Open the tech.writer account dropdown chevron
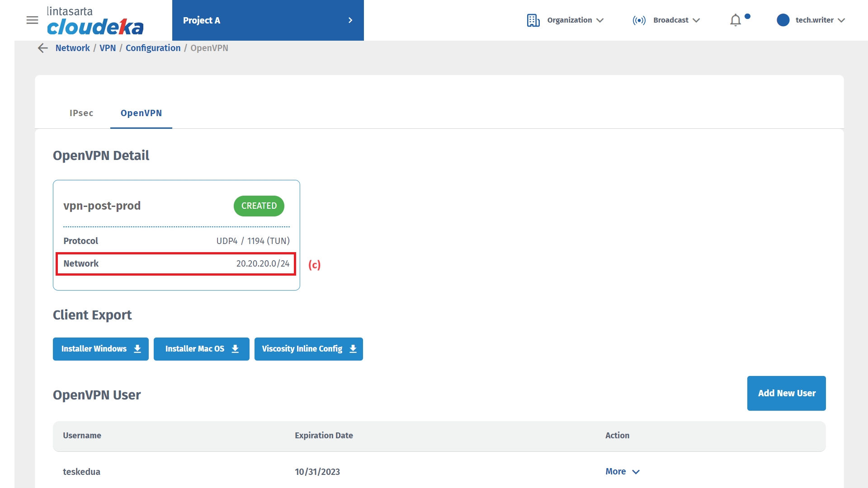The height and width of the screenshot is (488, 868). pyautogui.click(x=841, y=20)
